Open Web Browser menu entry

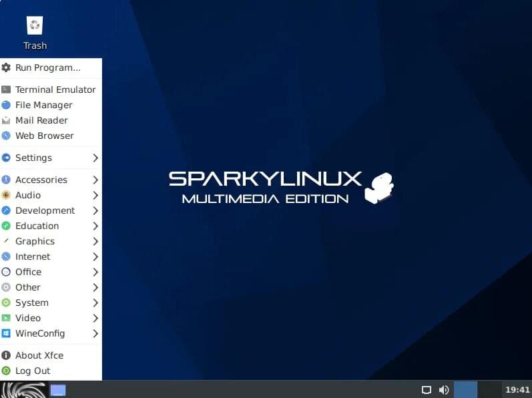tap(51, 136)
